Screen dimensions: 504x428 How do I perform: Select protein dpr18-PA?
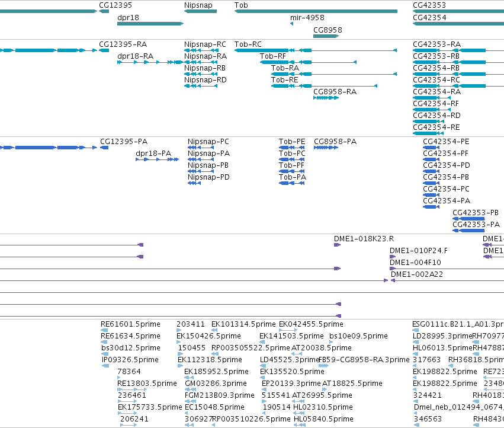point(157,159)
